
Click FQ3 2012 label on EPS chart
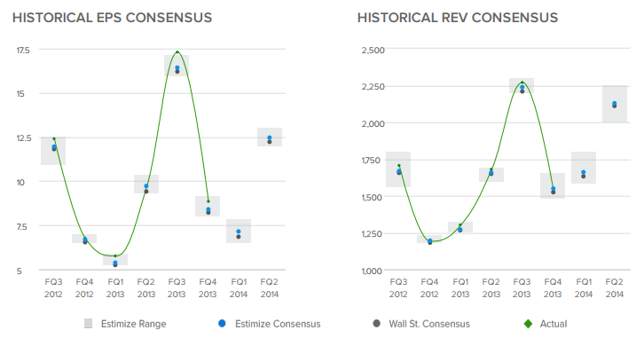pos(53,288)
